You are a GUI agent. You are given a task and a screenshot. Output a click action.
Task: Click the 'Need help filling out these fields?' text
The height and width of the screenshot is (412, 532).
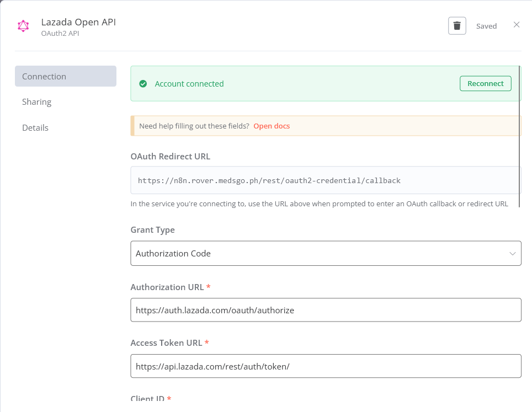click(x=194, y=126)
